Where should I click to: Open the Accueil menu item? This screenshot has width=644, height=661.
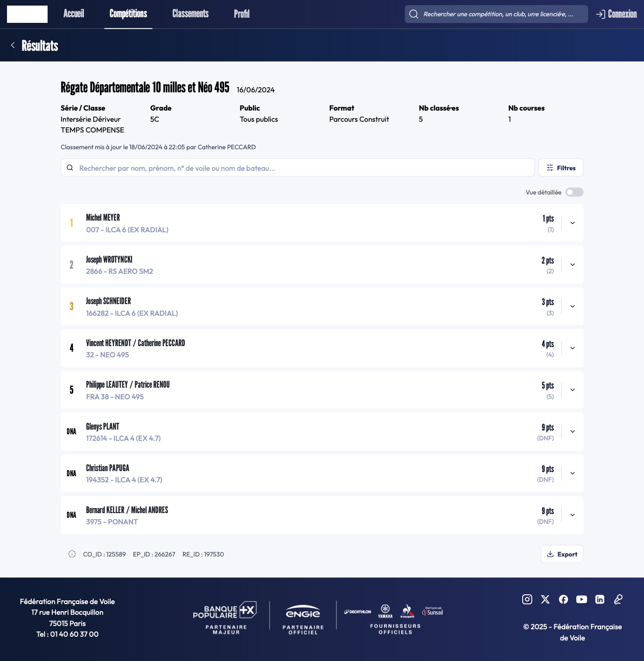(x=74, y=14)
